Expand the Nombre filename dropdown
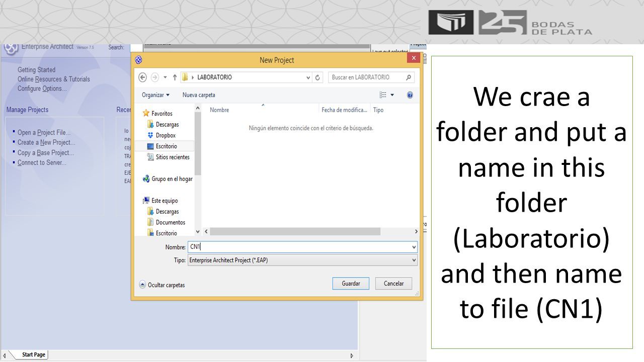 pyautogui.click(x=414, y=247)
